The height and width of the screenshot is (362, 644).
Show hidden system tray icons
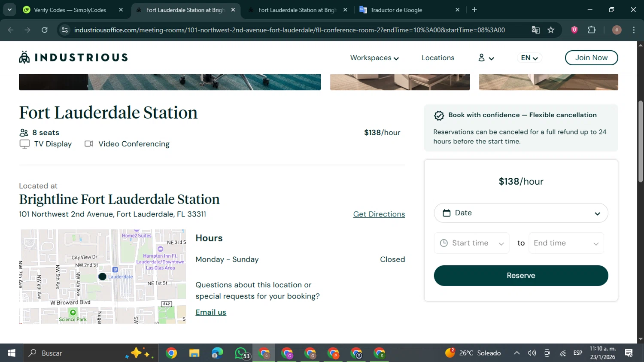pyautogui.click(x=517, y=353)
